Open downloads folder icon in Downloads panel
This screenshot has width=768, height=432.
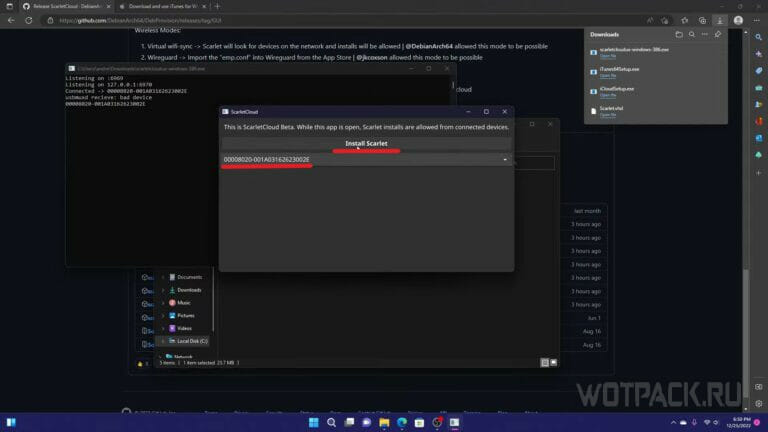[678, 34]
